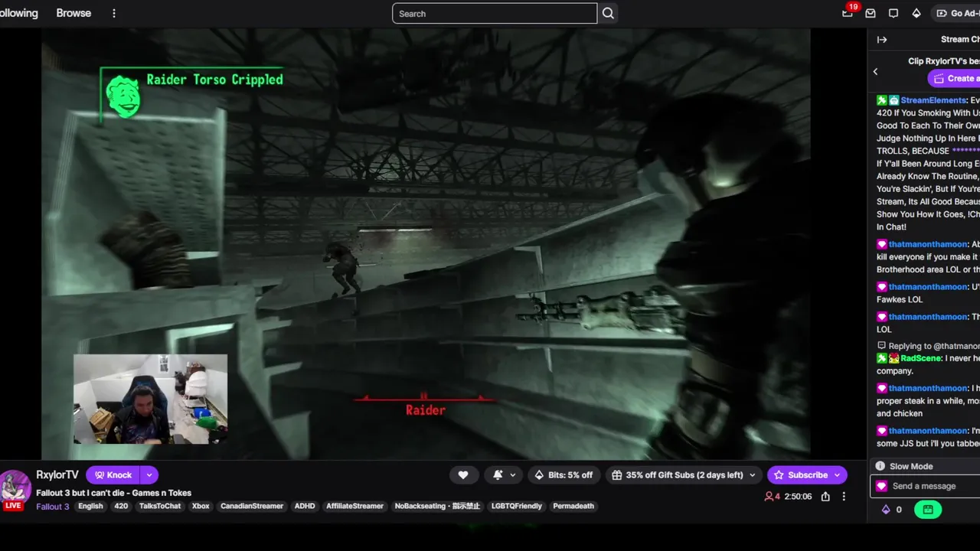This screenshot has width=980, height=551.
Task: Open the Prime loot crown with 19 badge
Action: (x=848, y=12)
